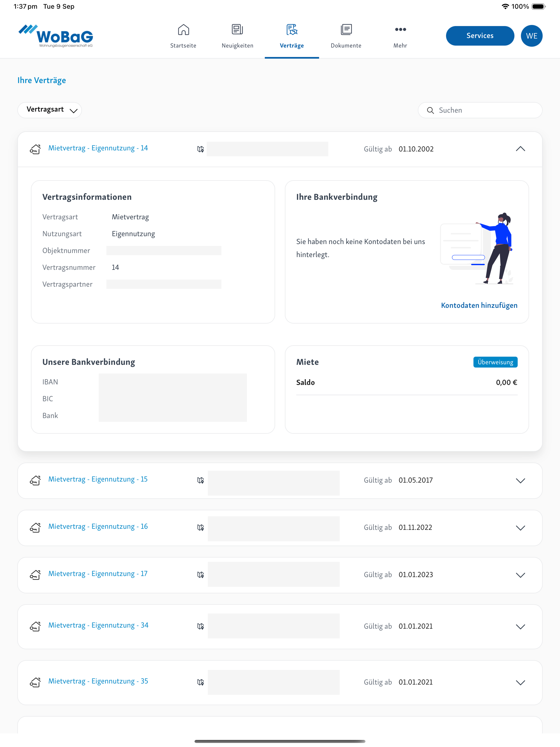Click bank illustration of woman

477,248
